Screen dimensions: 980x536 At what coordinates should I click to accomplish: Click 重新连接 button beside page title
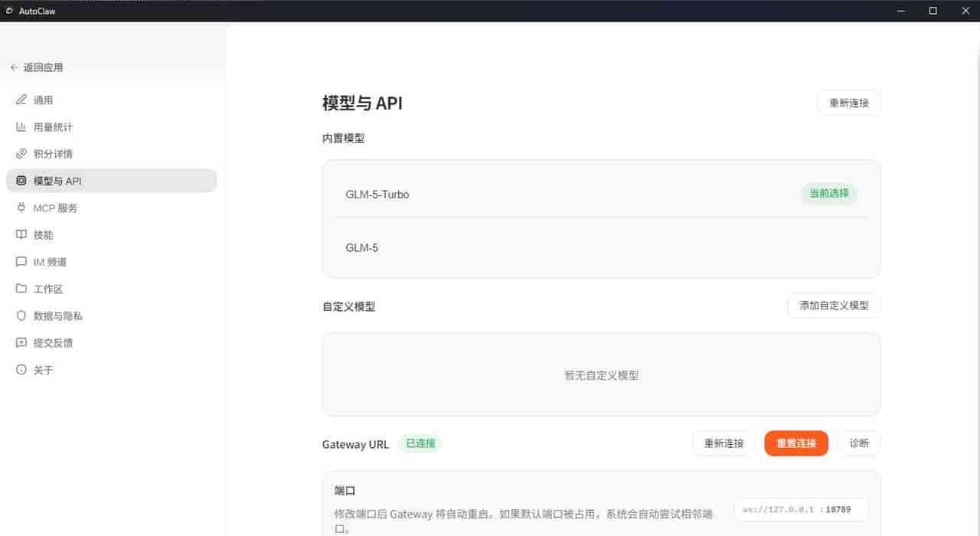pyautogui.click(x=849, y=103)
